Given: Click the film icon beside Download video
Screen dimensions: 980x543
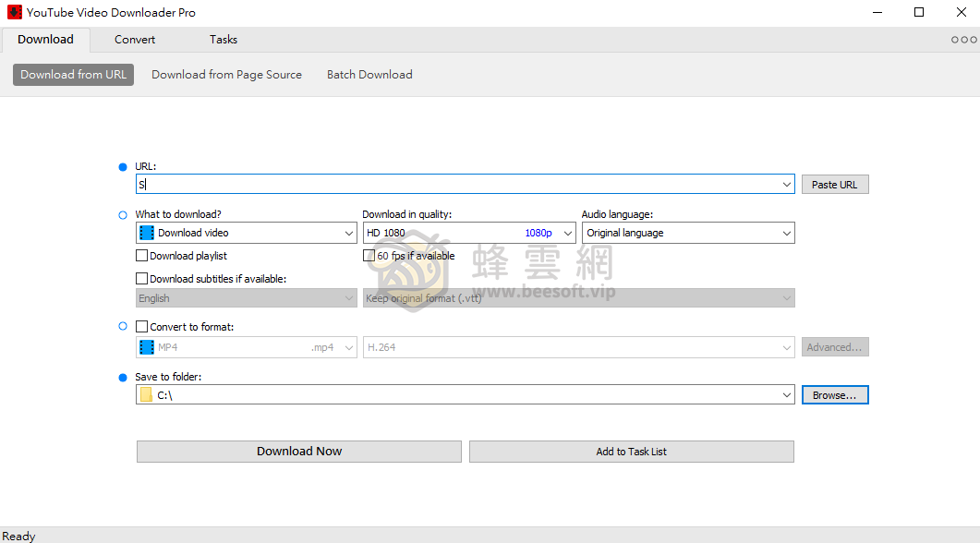Looking at the screenshot, I should (147, 233).
